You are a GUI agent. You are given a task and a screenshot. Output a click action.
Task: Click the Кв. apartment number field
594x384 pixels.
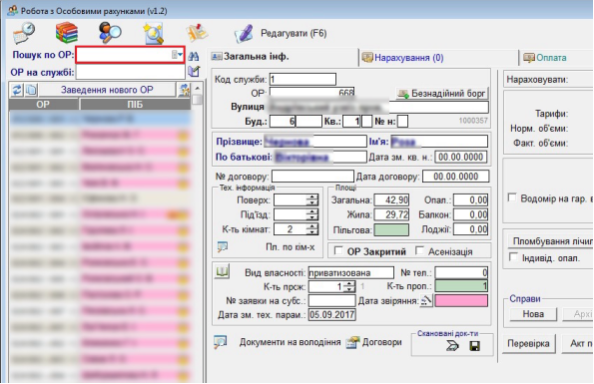tap(352, 122)
